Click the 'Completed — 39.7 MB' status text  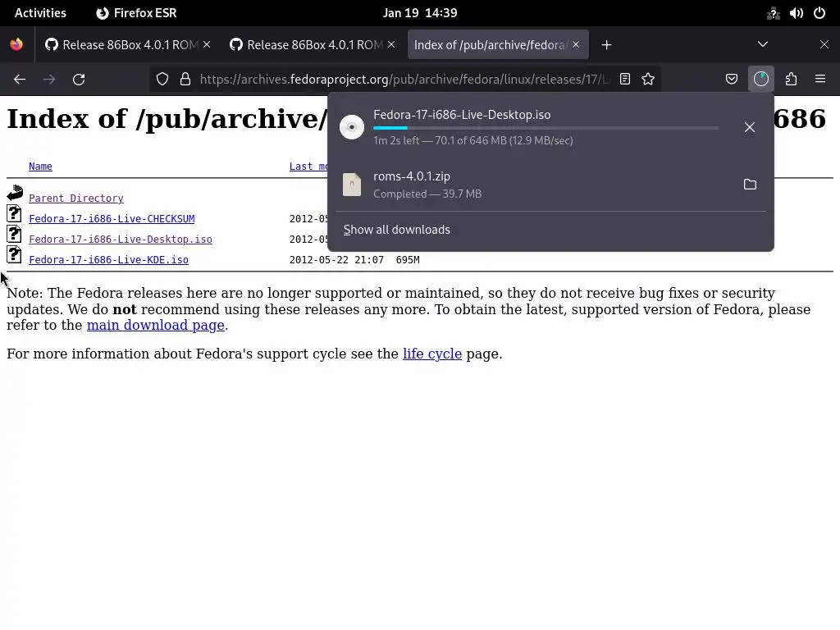(x=427, y=194)
